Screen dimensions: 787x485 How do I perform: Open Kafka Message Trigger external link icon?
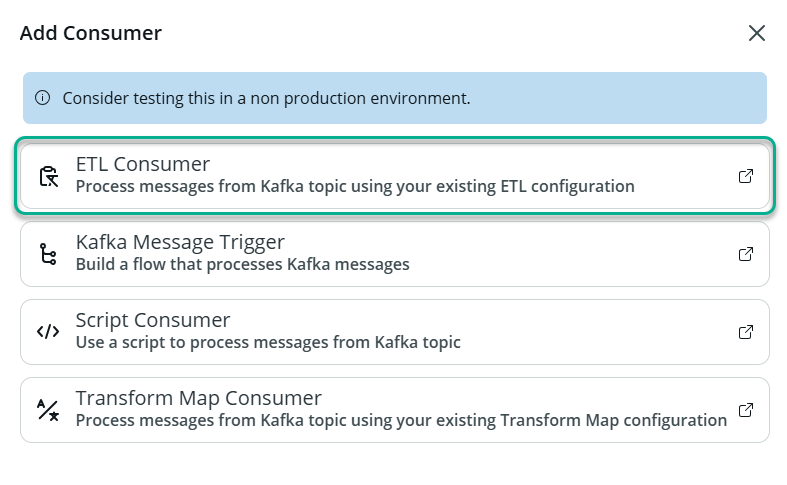(x=745, y=254)
